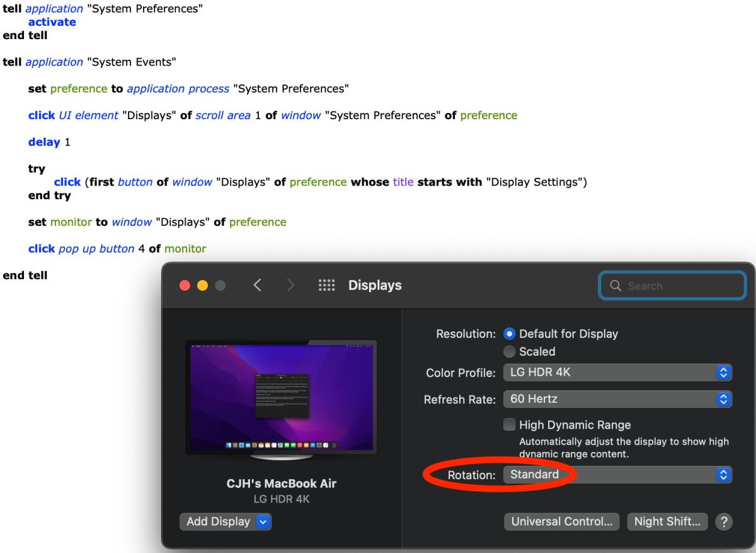Viewport: 756px width, 553px height.
Task: Click 'click pop up button 4' script line
Action: 117,248
